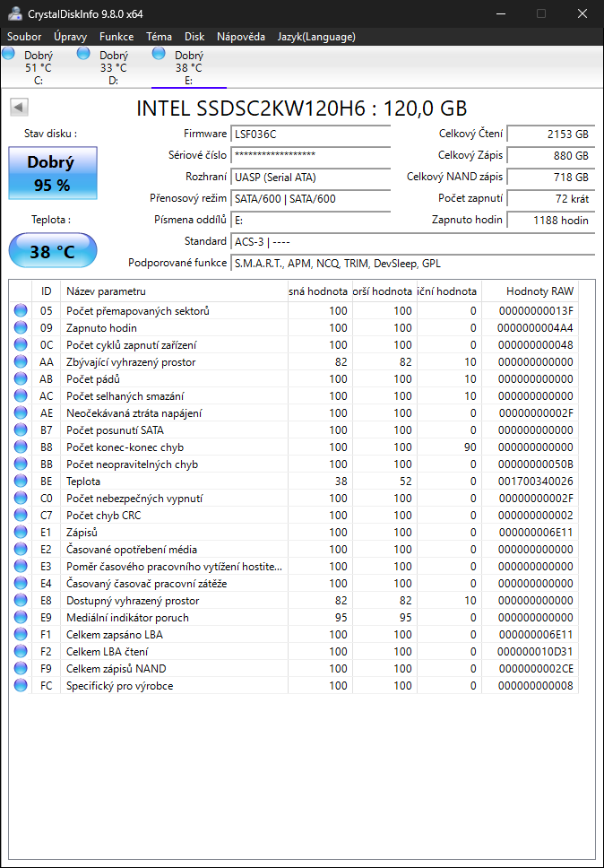The width and height of the screenshot is (604, 868).
Task: Open the Úpravy menu
Action: tap(70, 37)
